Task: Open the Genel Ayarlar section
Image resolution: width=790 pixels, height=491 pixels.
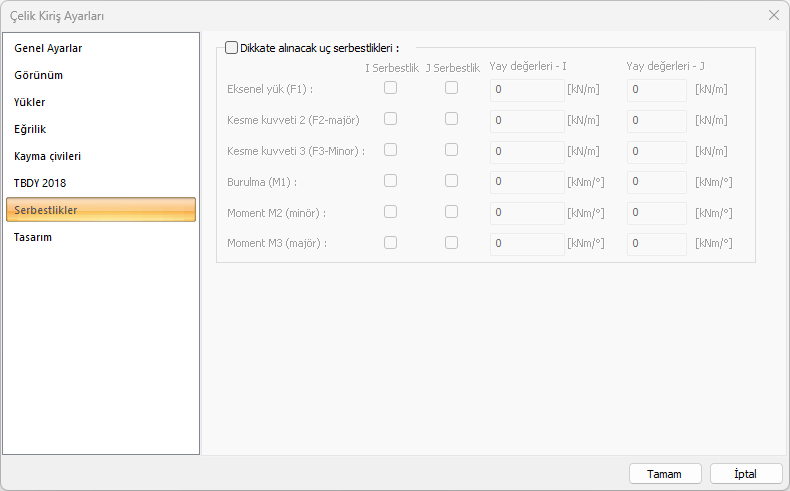Action: point(48,48)
